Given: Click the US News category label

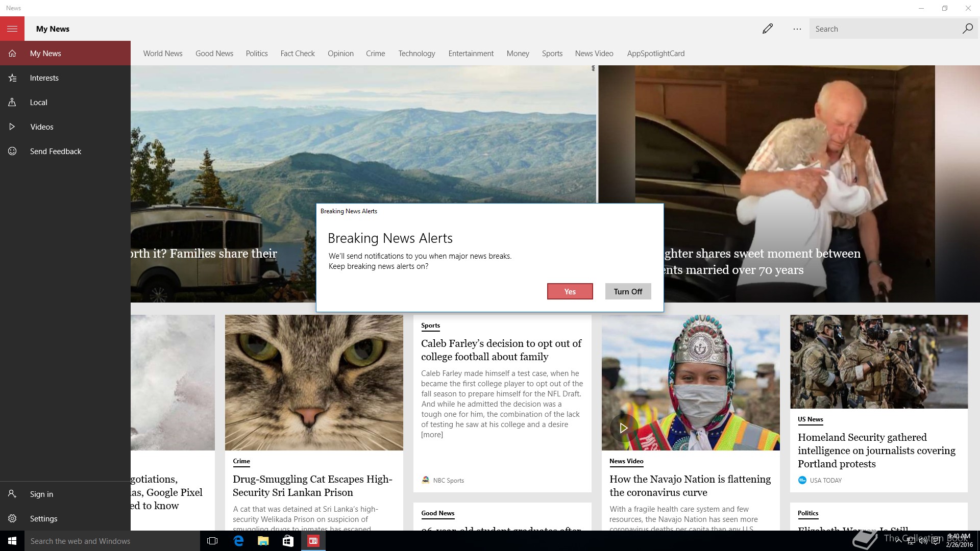Looking at the screenshot, I should coord(811,419).
